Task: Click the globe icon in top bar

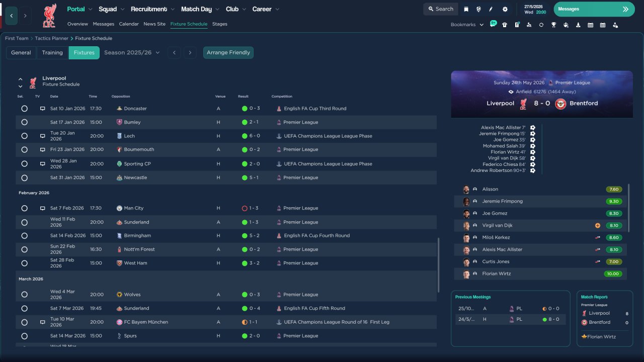Action: 478,9
